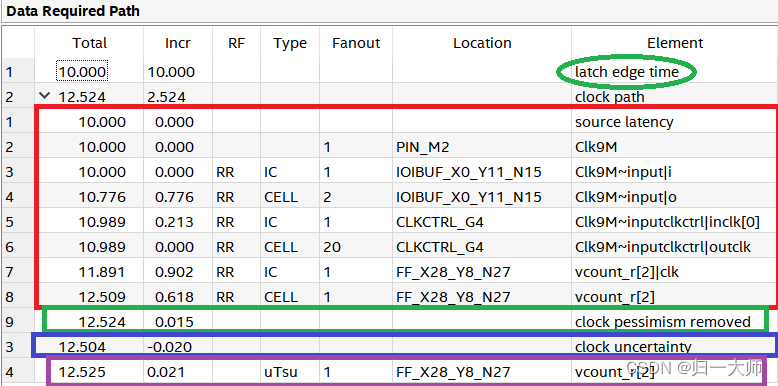Click the 10.000 increment in latch edge row
The image size is (778, 386).
point(171,72)
